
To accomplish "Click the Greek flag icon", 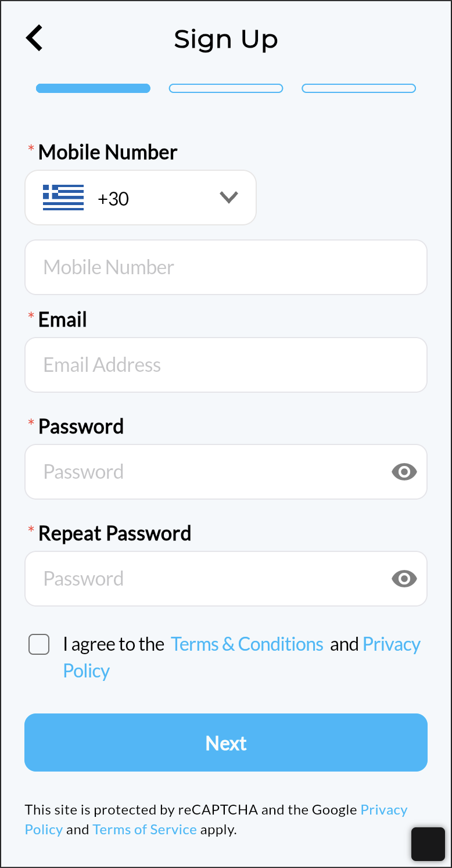I will [x=63, y=198].
